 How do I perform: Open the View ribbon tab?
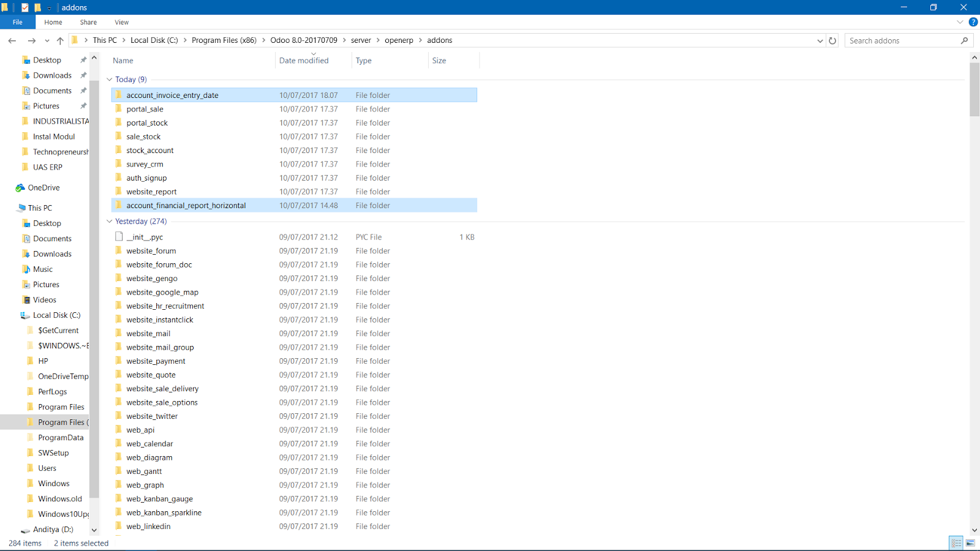pyautogui.click(x=122, y=22)
